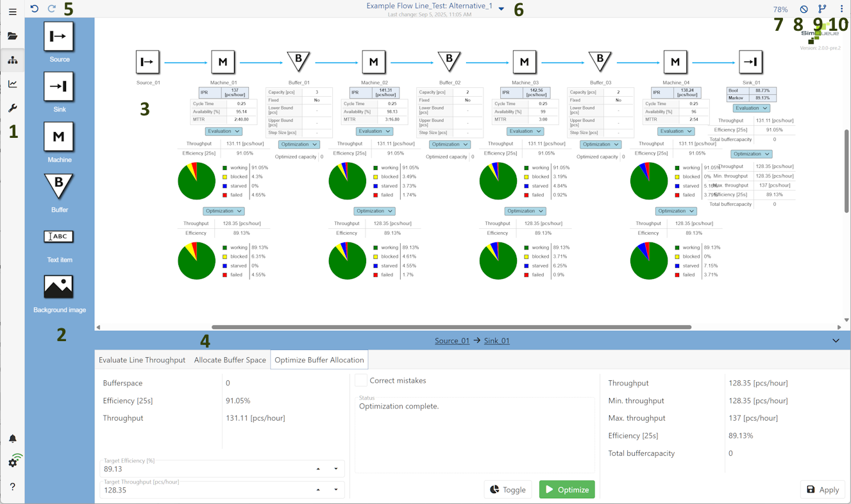
Task: Pick the Machine element from palette
Action: click(58, 137)
